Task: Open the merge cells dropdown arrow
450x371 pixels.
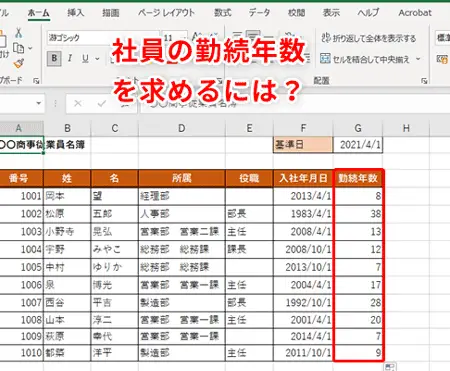Action: pos(418,59)
